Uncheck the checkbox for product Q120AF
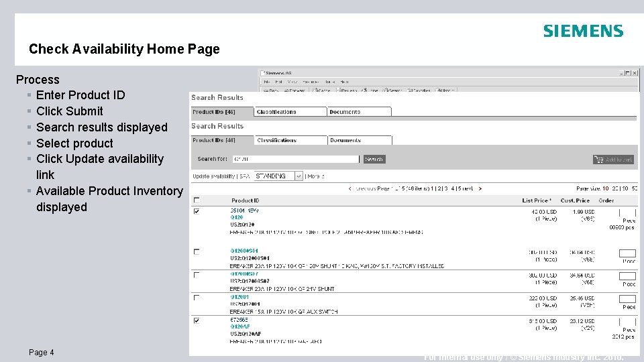The image size is (644, 362). click(197, 320)
